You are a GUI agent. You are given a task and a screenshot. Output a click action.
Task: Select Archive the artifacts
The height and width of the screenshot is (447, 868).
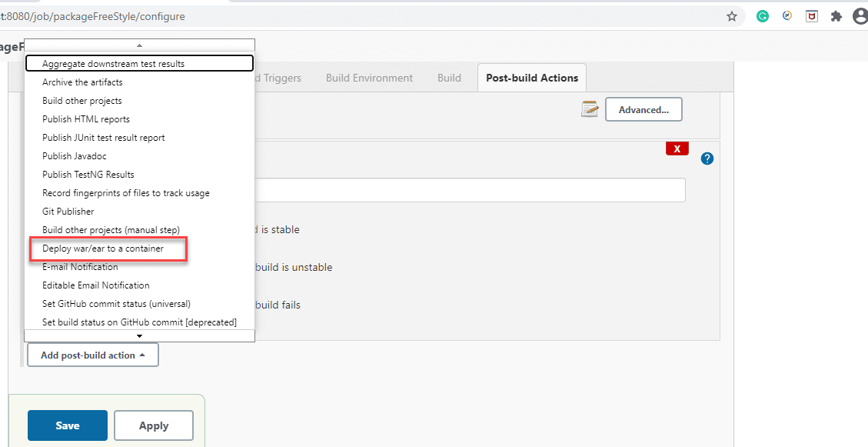click(x=139, y=82)
